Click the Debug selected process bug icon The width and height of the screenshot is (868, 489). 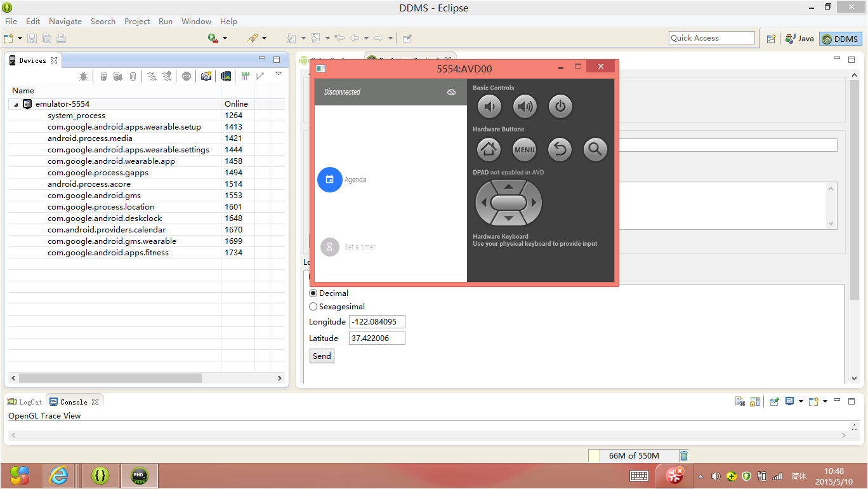[83, 76]
